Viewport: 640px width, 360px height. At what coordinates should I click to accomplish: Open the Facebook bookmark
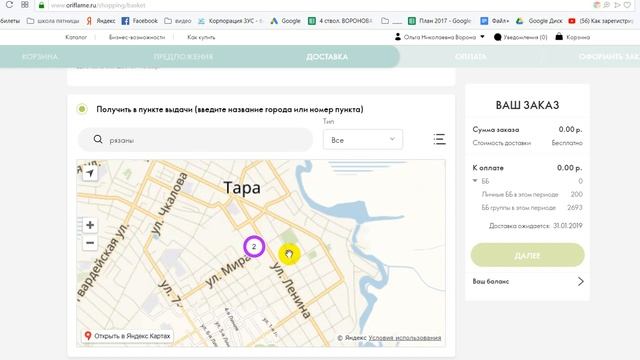coord(140,21)
